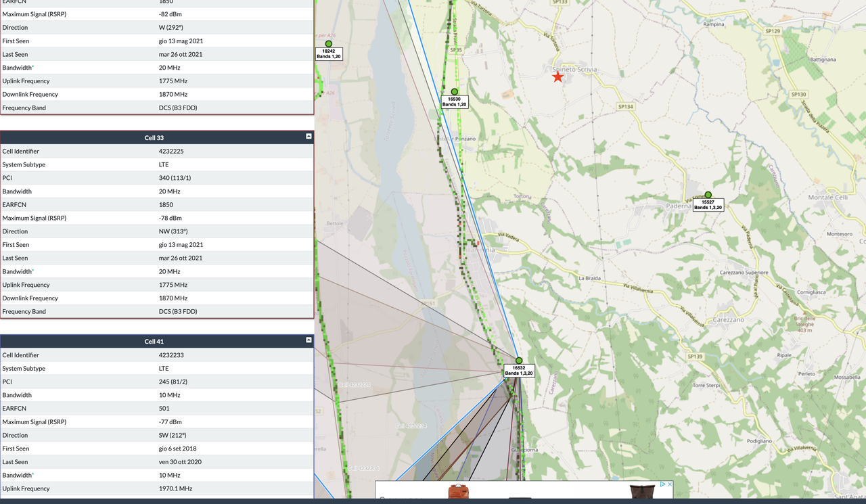Select tower marker 16532 on the map

coord(519,361)
